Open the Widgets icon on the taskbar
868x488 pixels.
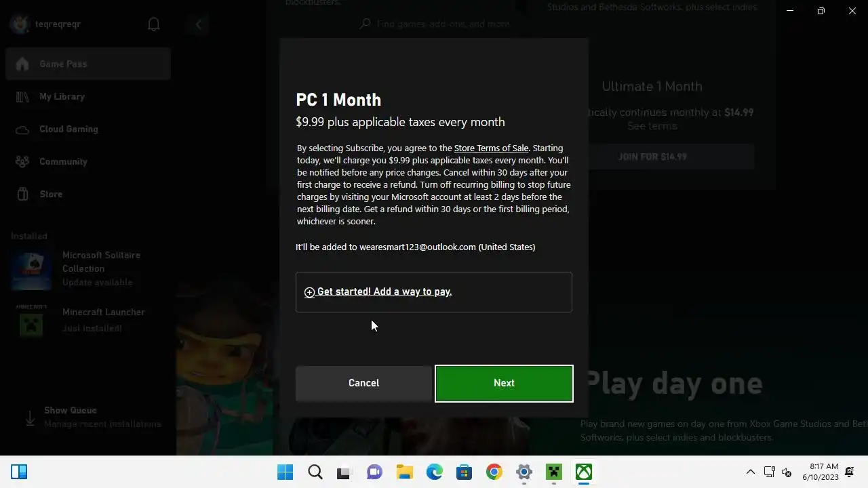[x=19, y=472]
